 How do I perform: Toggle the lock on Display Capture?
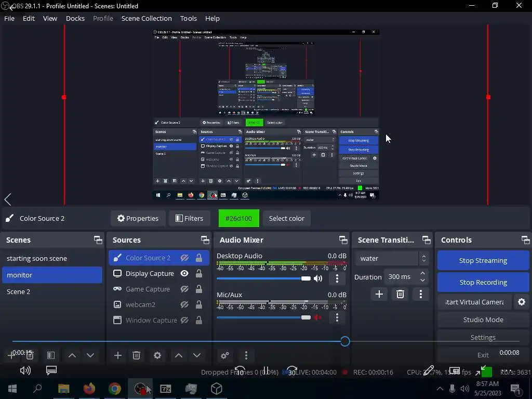[x=199, y=273]
